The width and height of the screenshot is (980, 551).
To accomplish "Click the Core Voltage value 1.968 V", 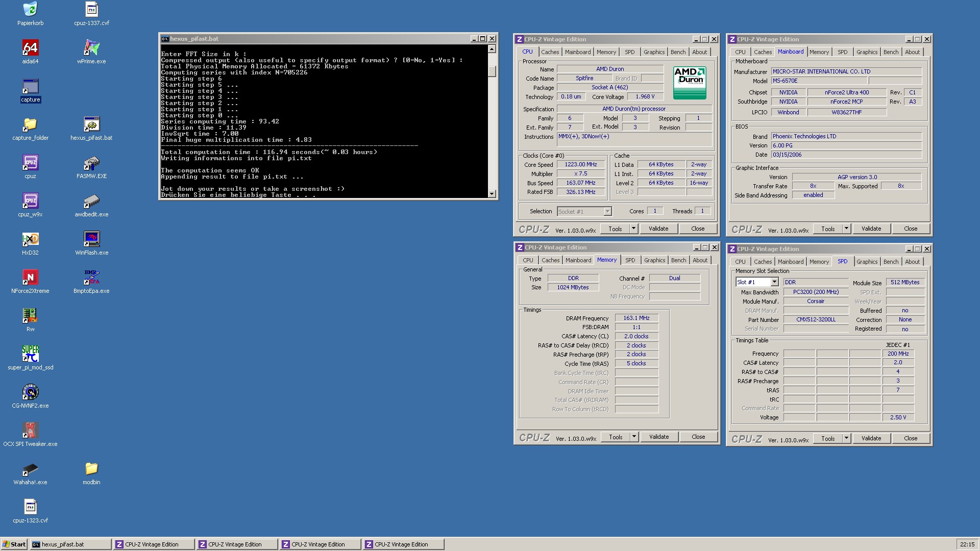I will (645, 97).
